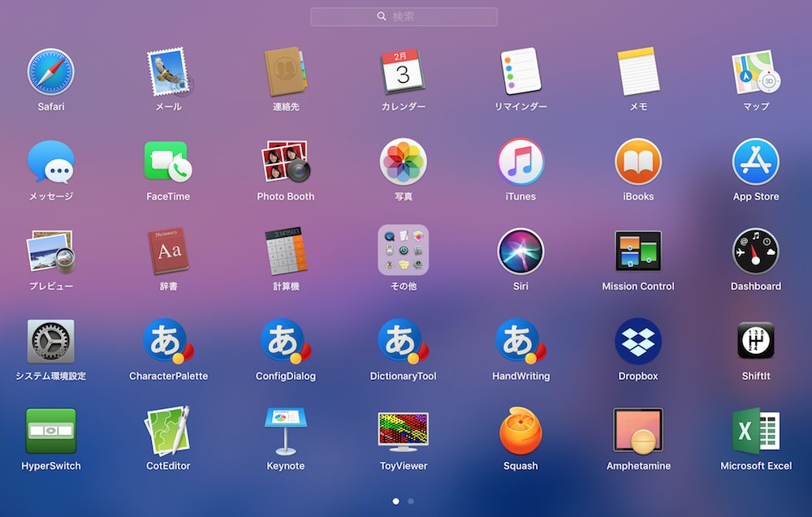This screenshot has height=517, width=812.
Task: Click the 検索 search field
Action: click(404, 16)
